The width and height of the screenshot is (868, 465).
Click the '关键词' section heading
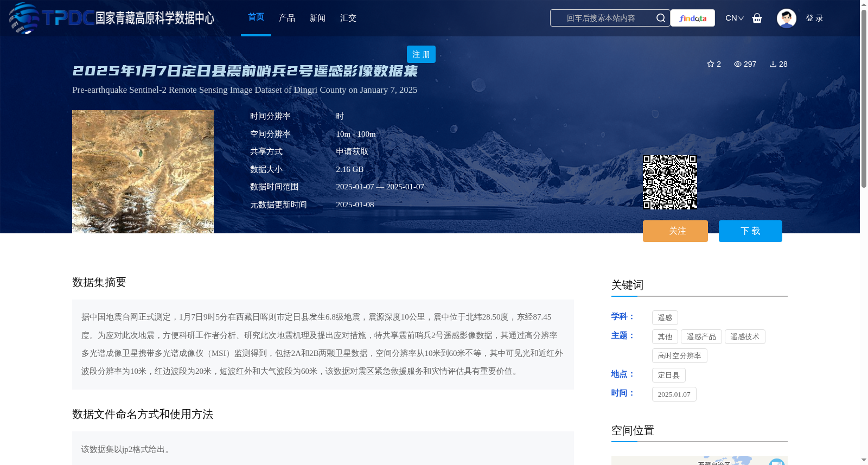click(x=628, y=285)
